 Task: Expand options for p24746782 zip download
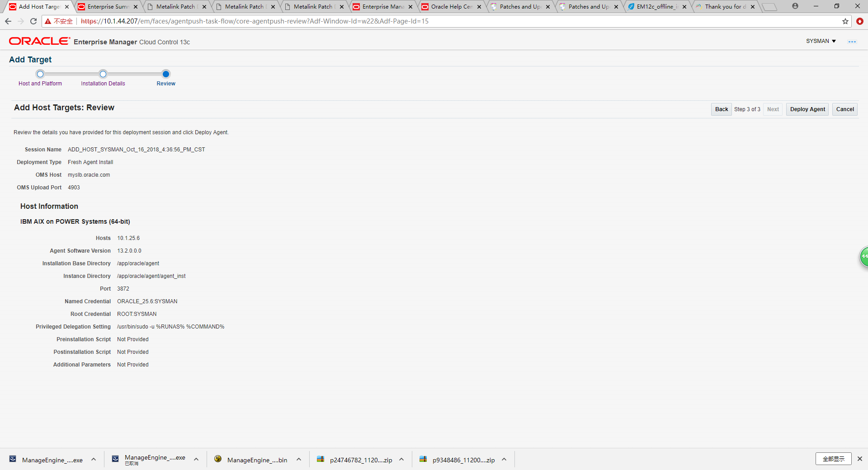[401, 460]
